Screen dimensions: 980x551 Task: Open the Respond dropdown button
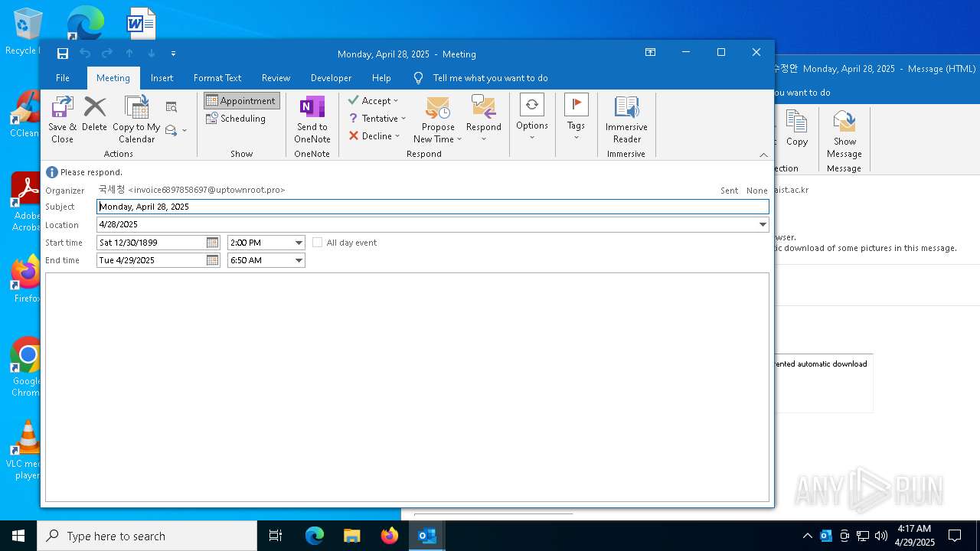pos(484,120)
